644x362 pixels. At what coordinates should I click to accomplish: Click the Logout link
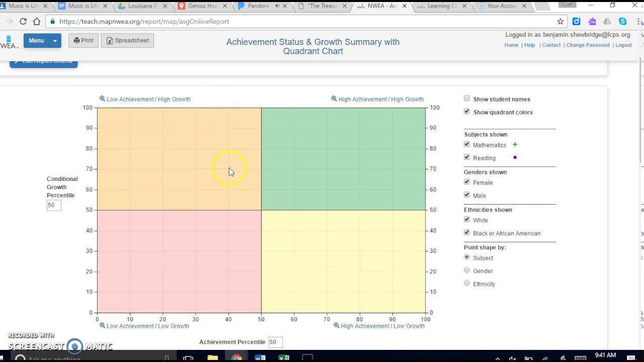623,45
